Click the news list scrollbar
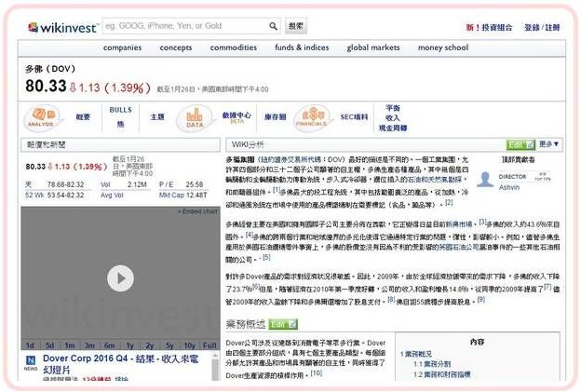The height and width of the screenshot is (392, 581). (x=215, y=367)
